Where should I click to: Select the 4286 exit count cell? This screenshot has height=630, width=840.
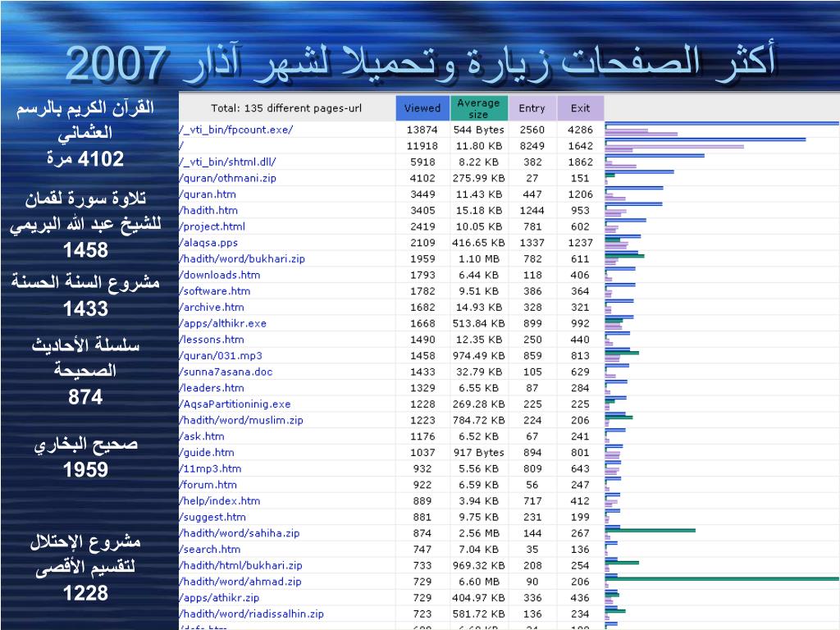point(580,130)
